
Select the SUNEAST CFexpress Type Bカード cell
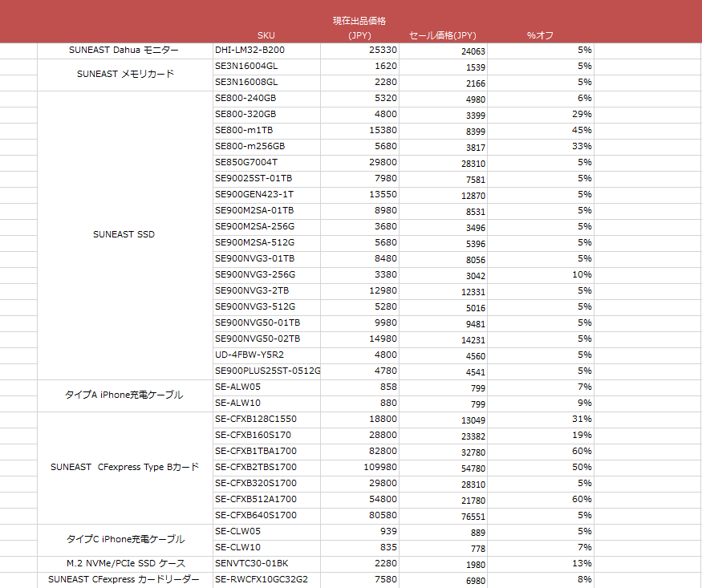pyautogui.click(x=124, y=467)
